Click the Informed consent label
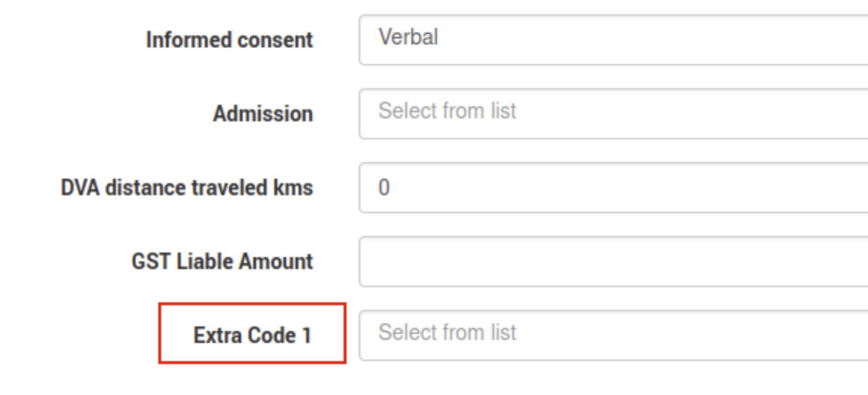Viewport: 868px width, 395px height. pos(229,40)
